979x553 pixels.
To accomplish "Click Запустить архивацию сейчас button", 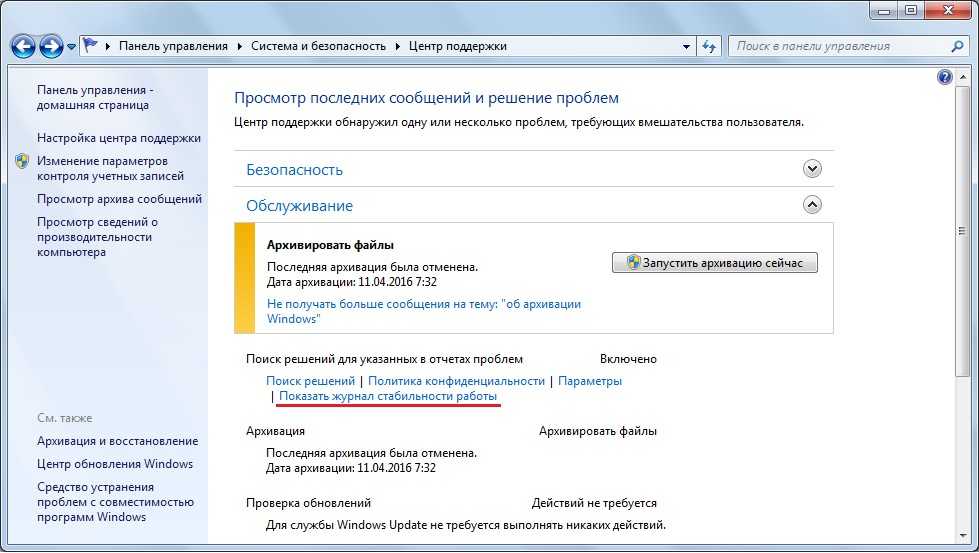I will (x=714, y=263).
